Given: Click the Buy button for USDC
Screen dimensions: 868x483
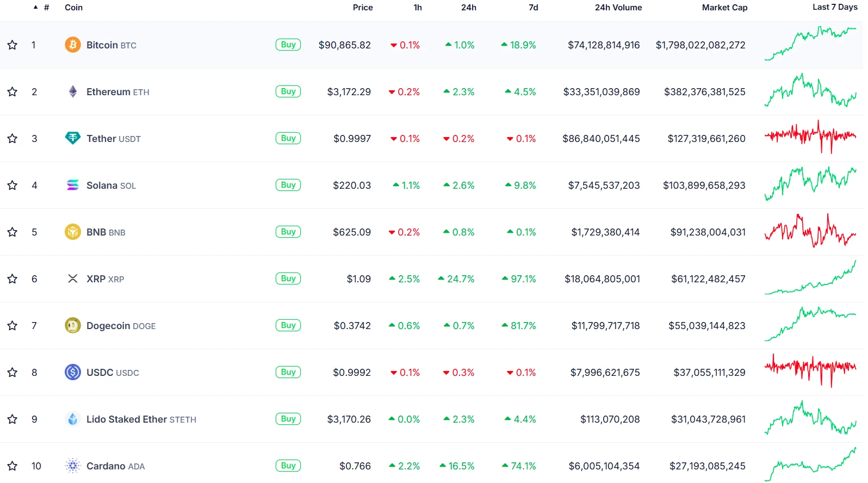Looking at the screenshot, I should pyautogui.click(x=288, y=372).
